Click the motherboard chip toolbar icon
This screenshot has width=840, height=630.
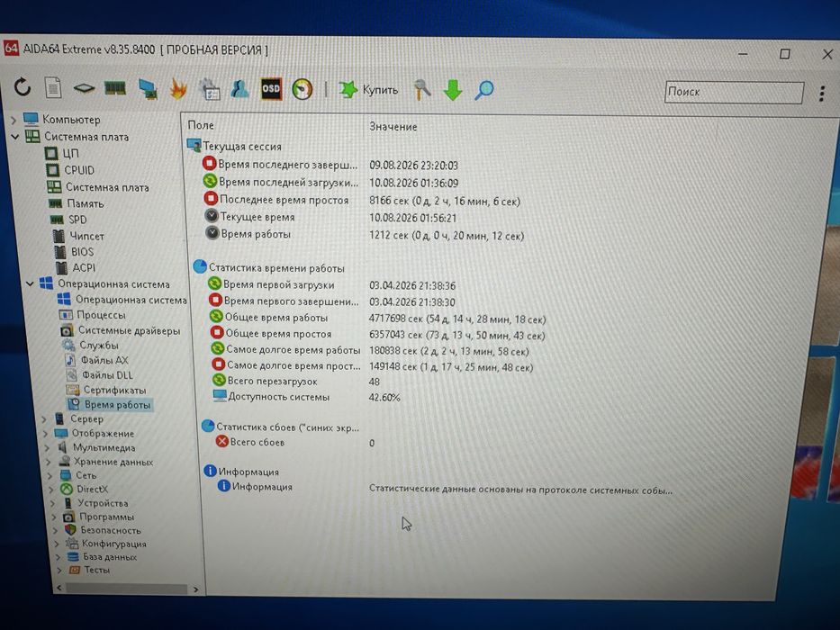(x=84, y=88)
